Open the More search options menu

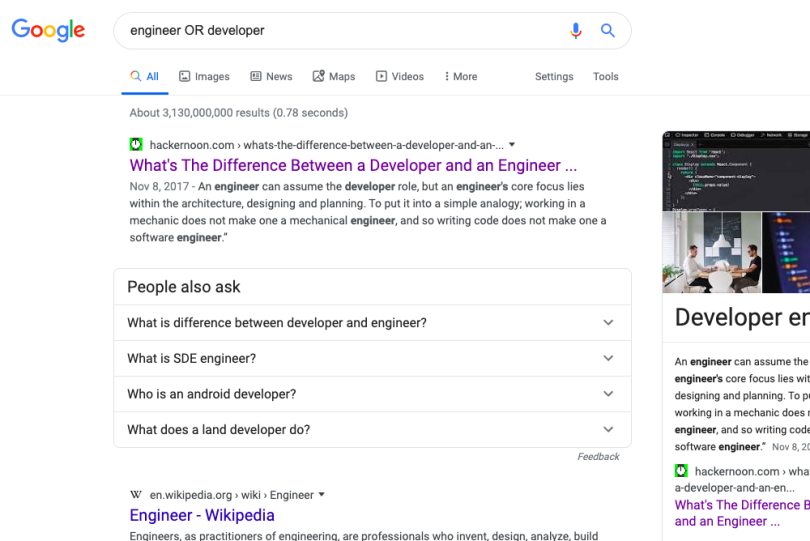coord(461,76)
